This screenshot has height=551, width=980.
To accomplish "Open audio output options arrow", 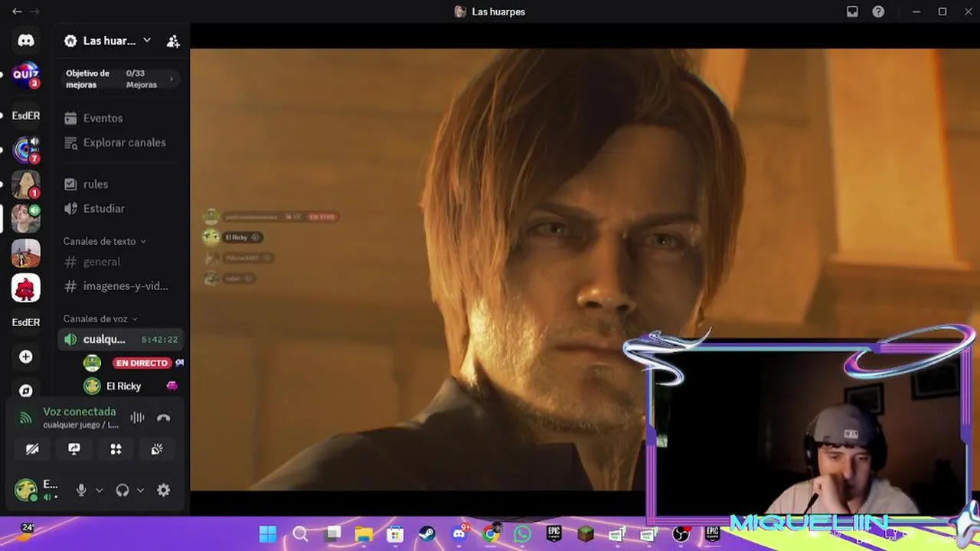I will (140, 491).
